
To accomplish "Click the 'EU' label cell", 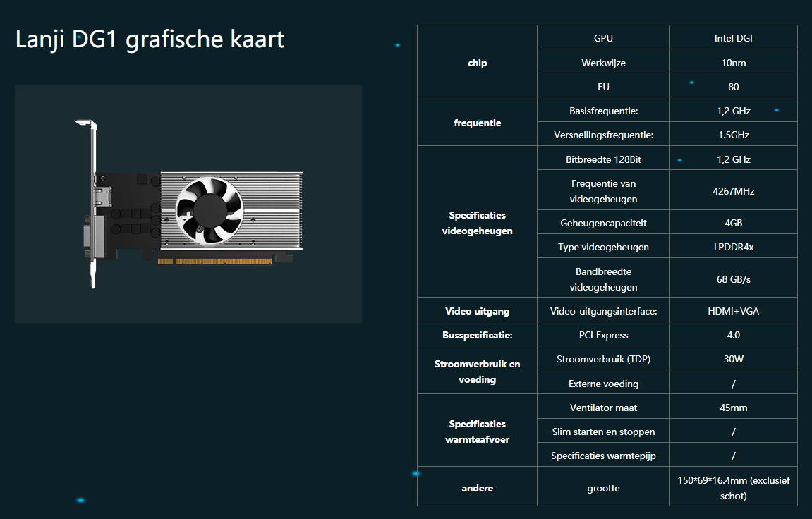I will [x=603, y=85].
